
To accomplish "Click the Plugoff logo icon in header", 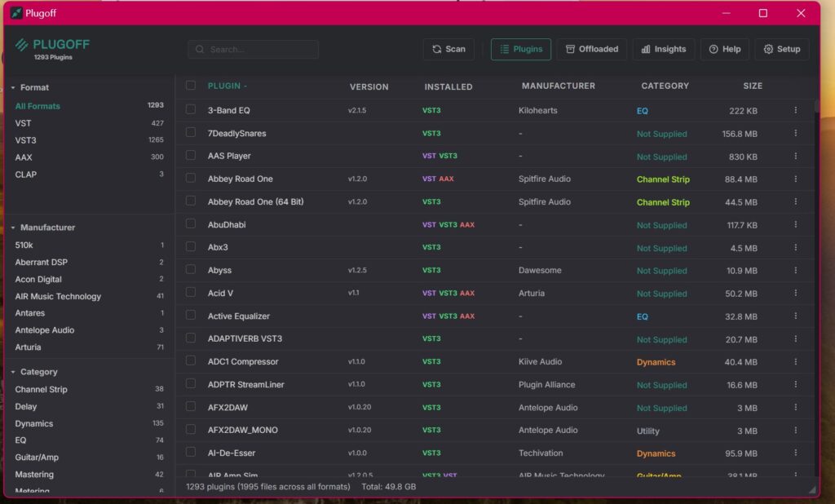I will pos(21,45).
